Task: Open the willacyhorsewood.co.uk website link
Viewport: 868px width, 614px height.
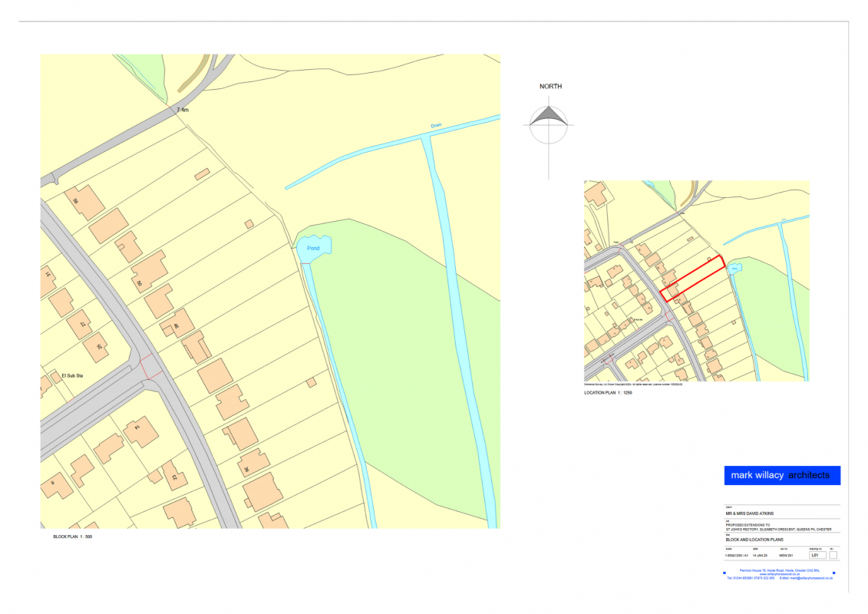Action: pyautogui.click(x=779, y=574)
